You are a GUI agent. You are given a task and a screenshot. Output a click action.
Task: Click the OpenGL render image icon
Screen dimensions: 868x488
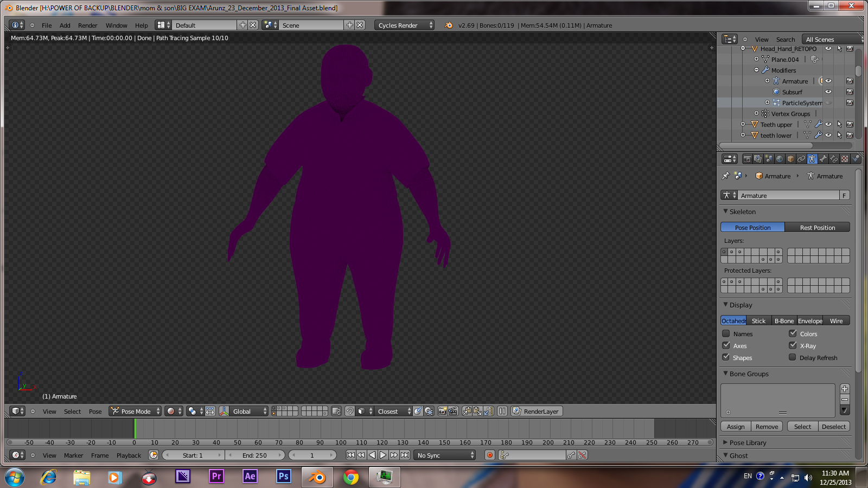442,411
